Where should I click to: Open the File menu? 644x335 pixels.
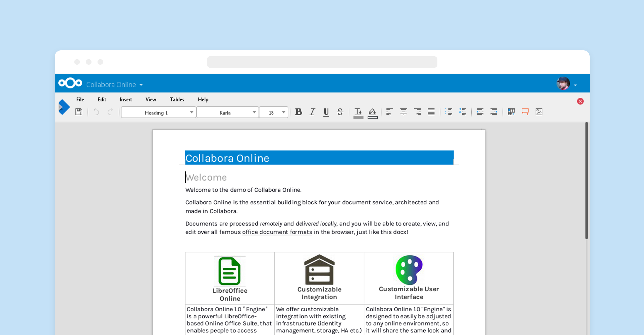point(80,99)
